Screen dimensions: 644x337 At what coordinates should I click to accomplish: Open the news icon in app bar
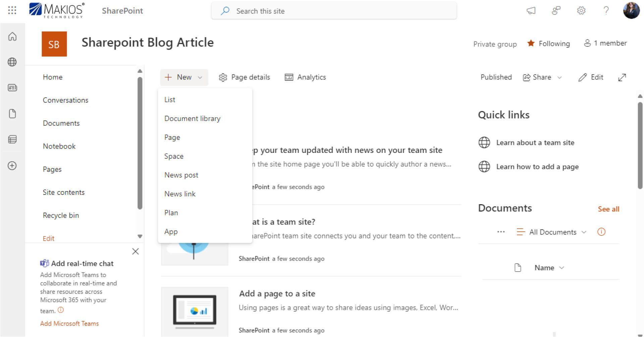point(12,88)
